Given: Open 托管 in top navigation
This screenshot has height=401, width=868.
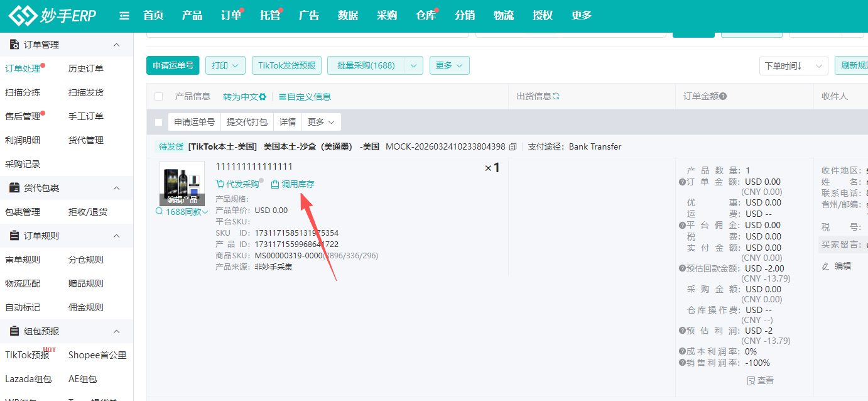Looking at the screenshot, I should pos(270,16).
